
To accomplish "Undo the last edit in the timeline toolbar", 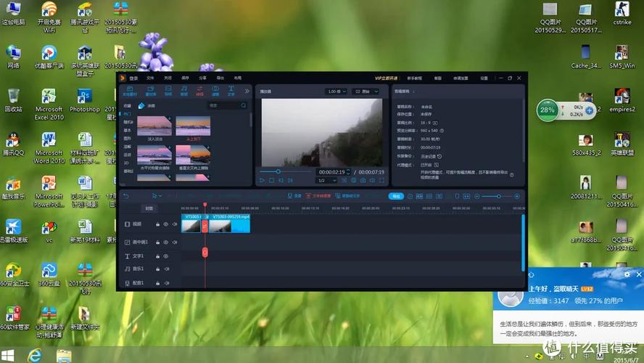I will click(126, 196).
